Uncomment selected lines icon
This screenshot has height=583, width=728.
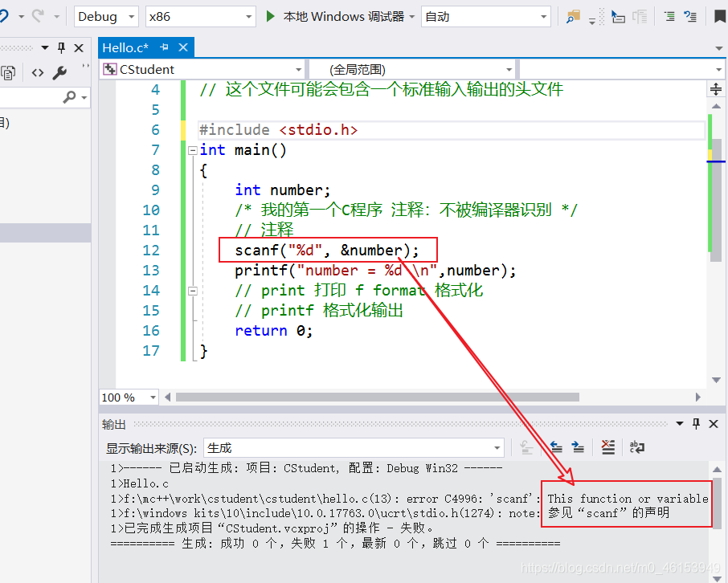pos(690,17)
